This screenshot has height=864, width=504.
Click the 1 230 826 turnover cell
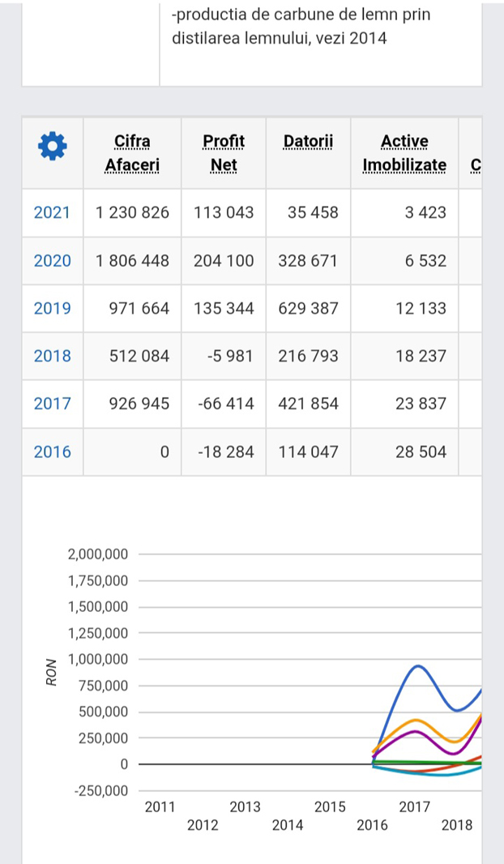coord(132,212)
